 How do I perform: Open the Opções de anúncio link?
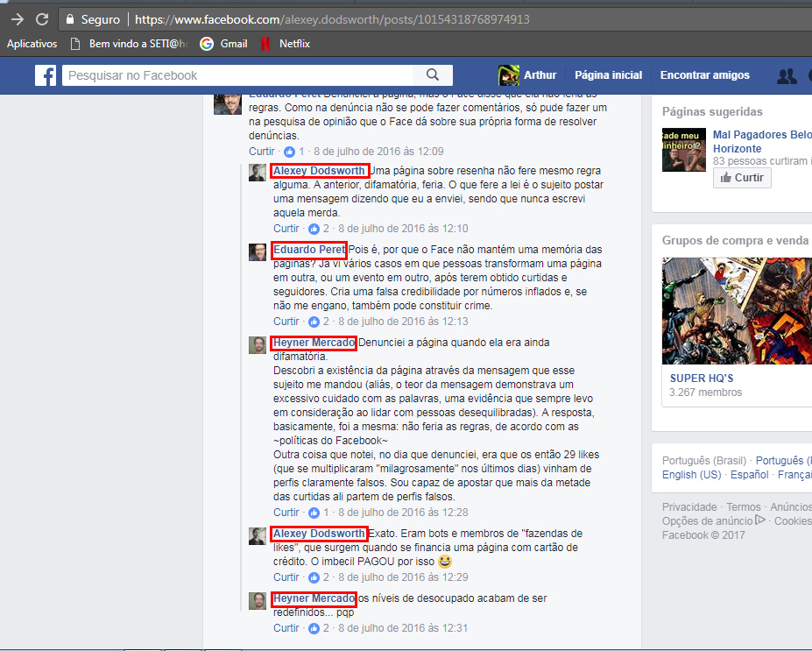(707, 521)
